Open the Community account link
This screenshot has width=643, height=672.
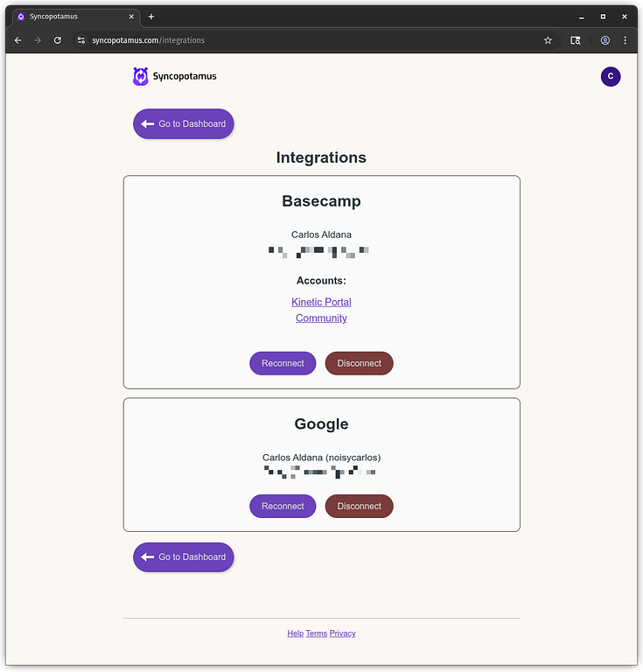coord(321,318)
